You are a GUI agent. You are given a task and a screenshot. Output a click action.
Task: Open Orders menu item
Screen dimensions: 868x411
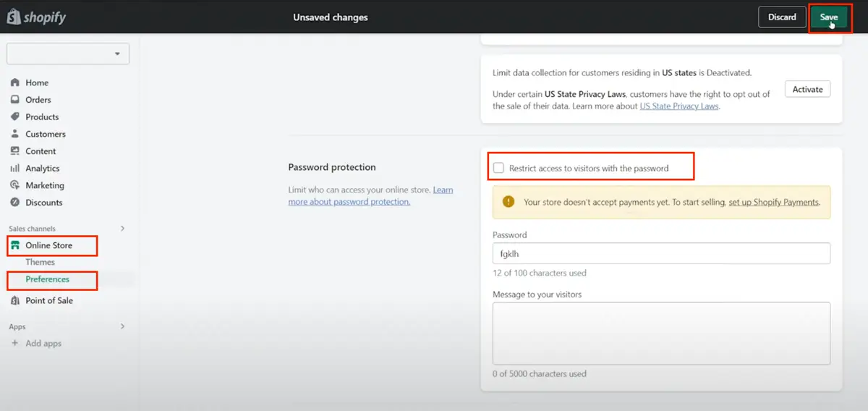[x=38, y=100]
